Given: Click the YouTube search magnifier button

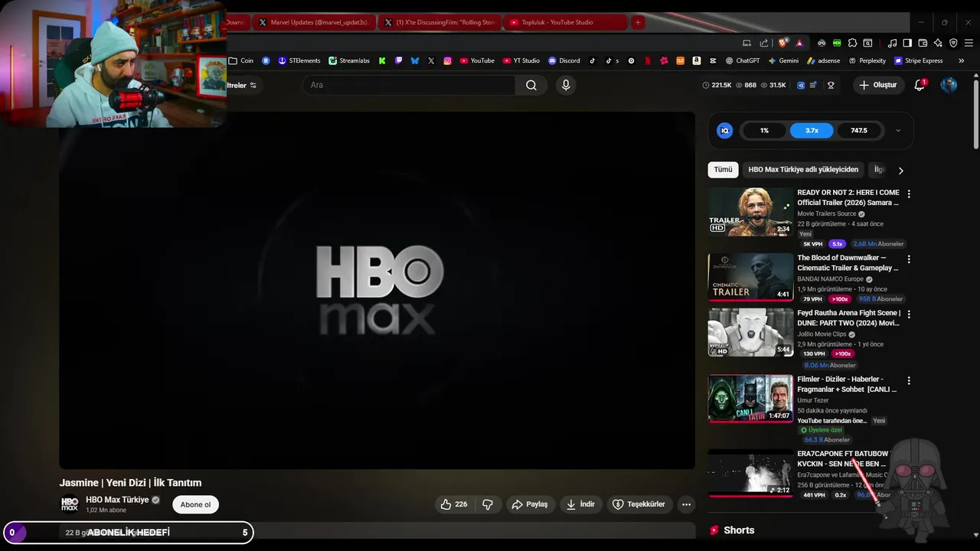Looking at the screenshot, I should pos(531,85).
